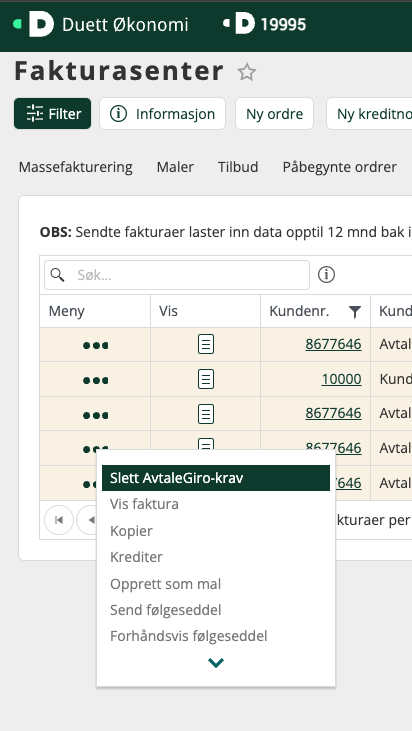Viewport: 412px width, 731px height.
Task: Click document icon in third table row
Action: point(206,414)
